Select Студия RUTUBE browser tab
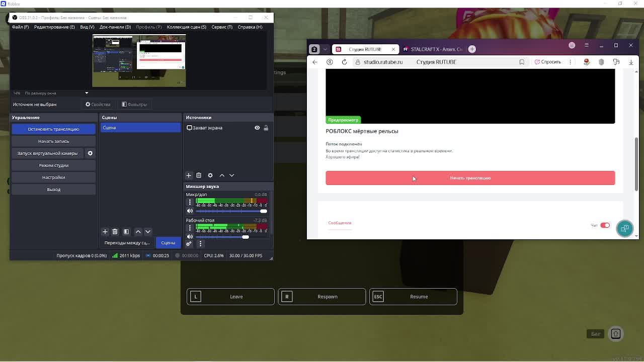644x362 pixels. 365,49
